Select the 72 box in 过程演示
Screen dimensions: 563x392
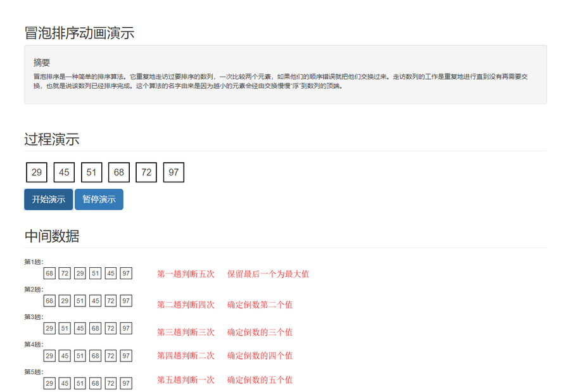coord(146,173)
